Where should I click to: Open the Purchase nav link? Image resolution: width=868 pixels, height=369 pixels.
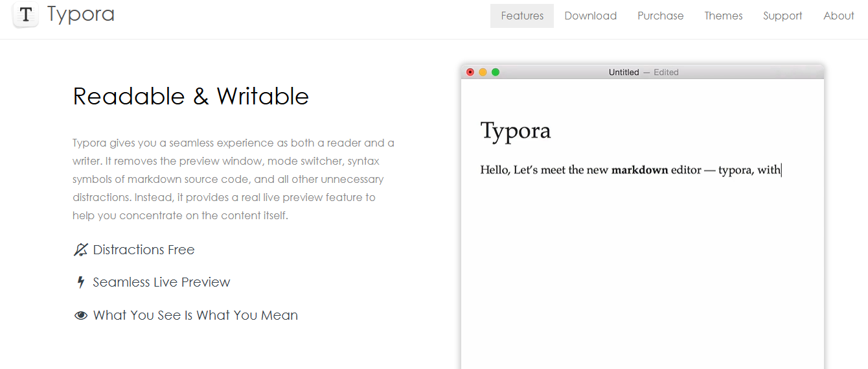[x=661, y=16]
